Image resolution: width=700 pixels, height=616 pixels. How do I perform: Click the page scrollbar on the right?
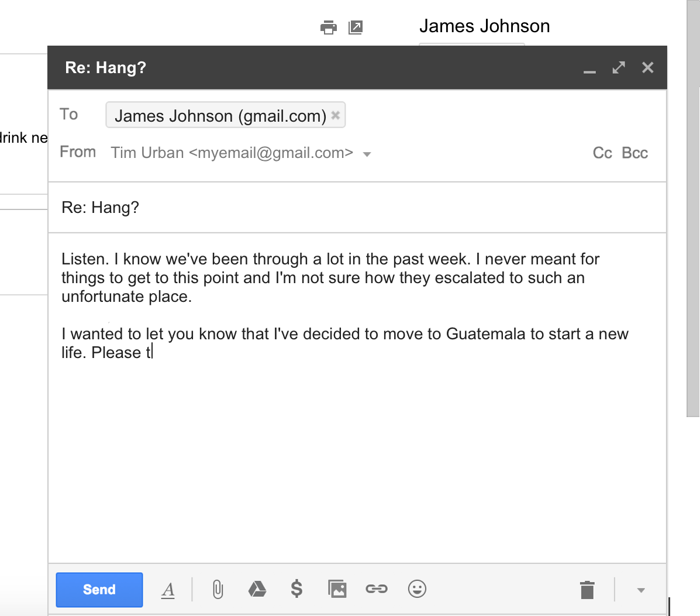(693, 208)
